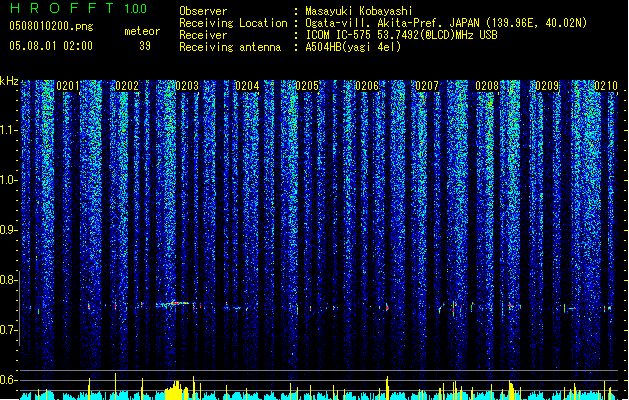
Task: Click the 1.1 kHz axis tick label
Action: click(7, 130)
